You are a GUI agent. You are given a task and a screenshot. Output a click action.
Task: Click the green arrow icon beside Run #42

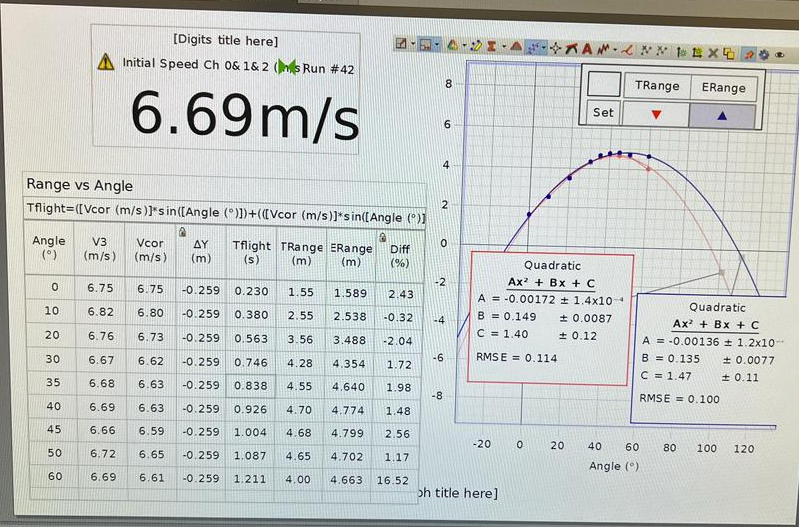pyautogui.click(x=287, y=67)
